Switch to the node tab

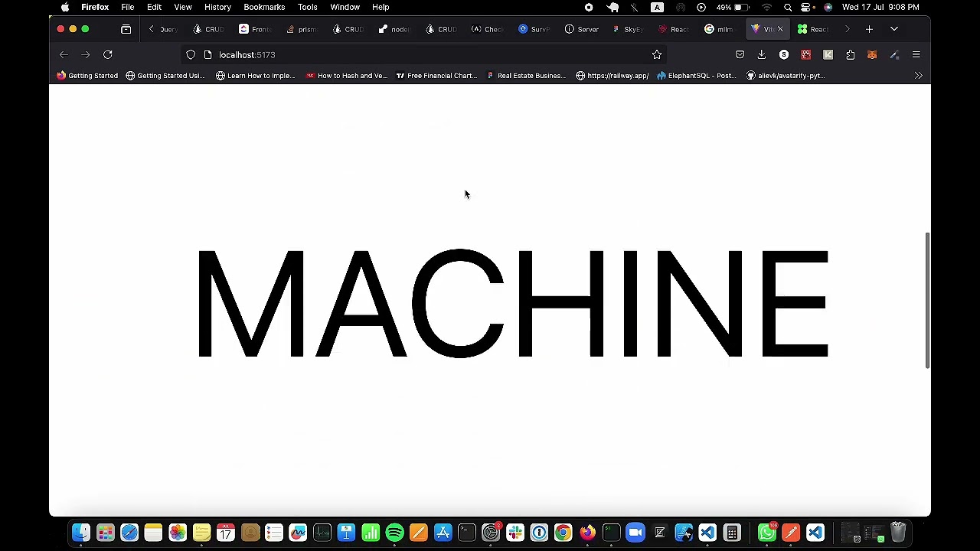click(394, 29)
